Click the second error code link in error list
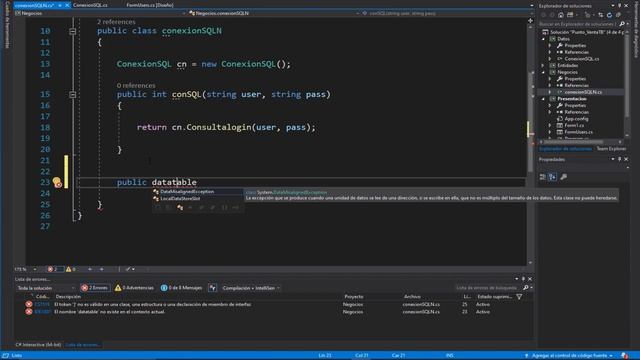This screenshot has height=360, width=640. tap(42, 312)
